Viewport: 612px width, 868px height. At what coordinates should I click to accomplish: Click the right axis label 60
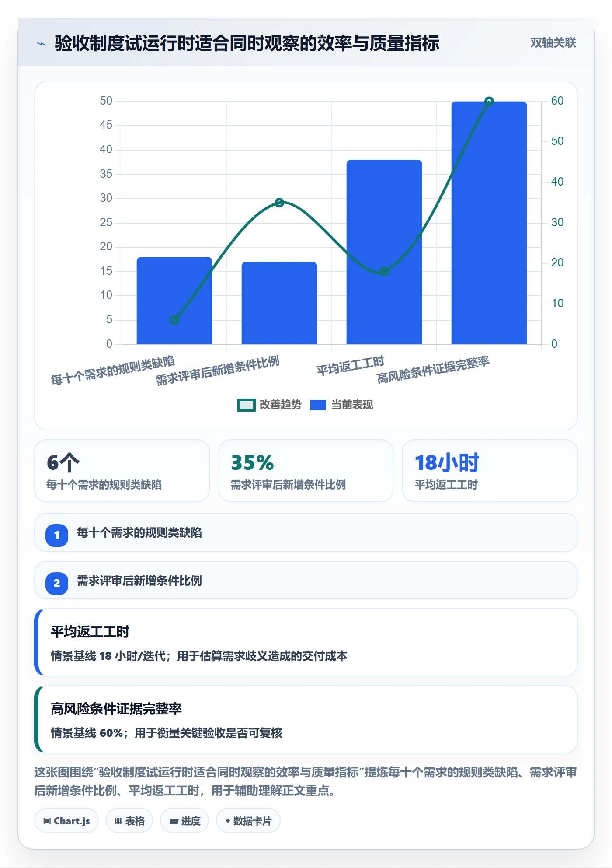[557, 101]
